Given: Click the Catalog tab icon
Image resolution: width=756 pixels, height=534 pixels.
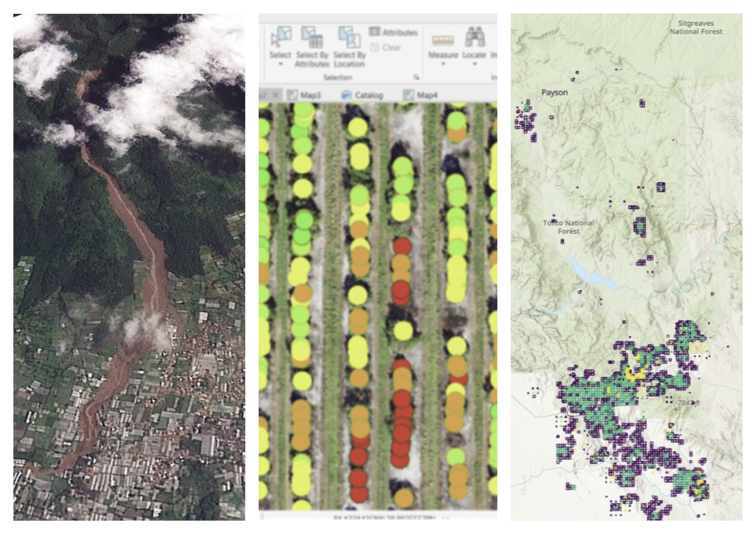Looking at the screenshot, I should click(346, 95).
